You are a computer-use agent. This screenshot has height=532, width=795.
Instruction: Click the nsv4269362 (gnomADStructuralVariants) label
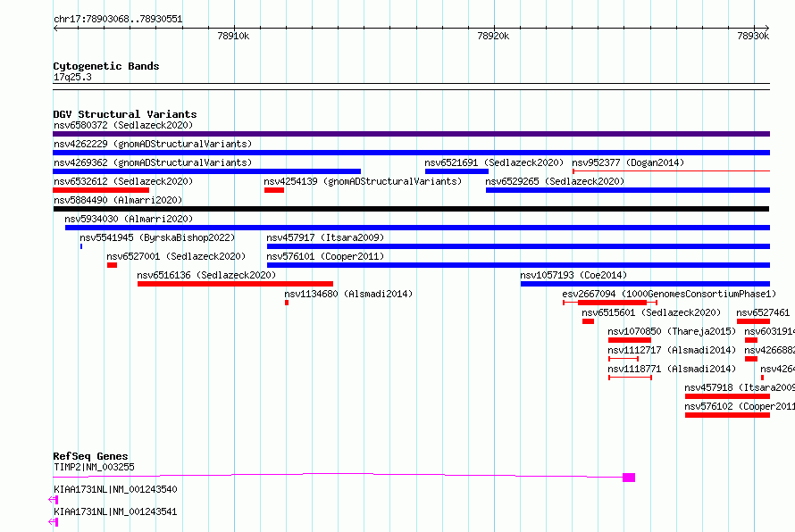[153, 162]
